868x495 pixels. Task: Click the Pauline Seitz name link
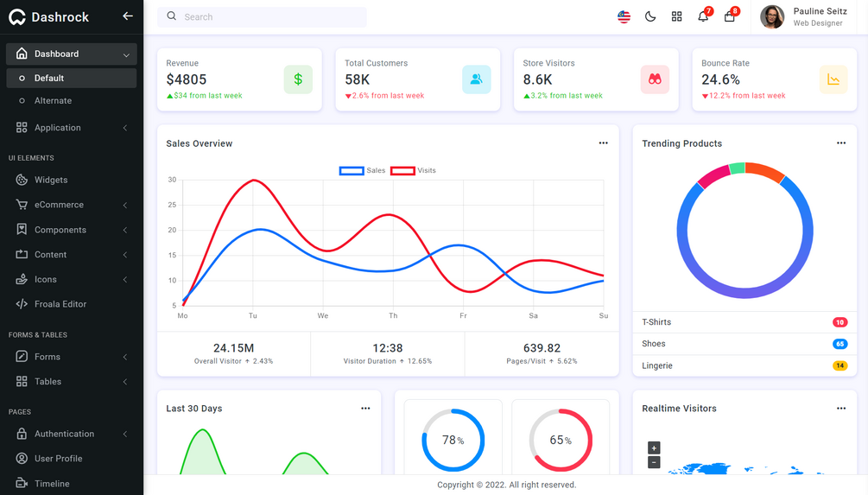pos(820,11)
